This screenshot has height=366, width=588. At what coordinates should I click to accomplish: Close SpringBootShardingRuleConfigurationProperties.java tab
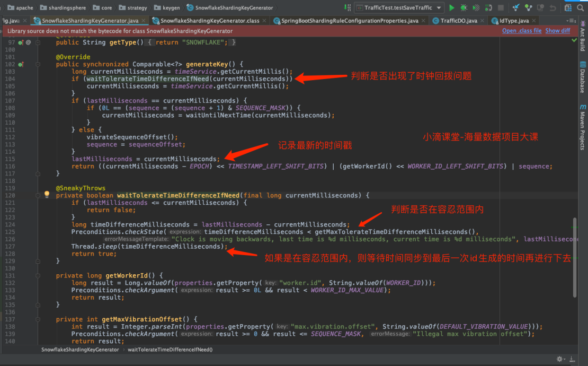click(423, 21)
